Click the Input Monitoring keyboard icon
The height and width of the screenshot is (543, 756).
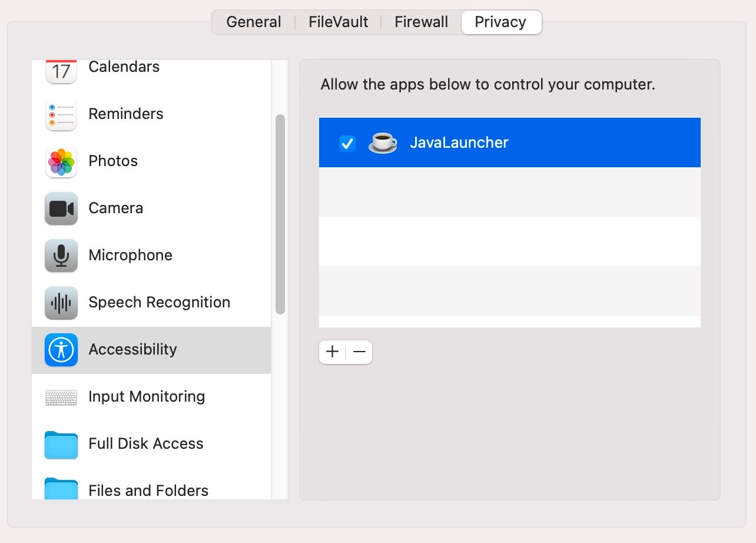pyautogui.click(x=61, y=398)
